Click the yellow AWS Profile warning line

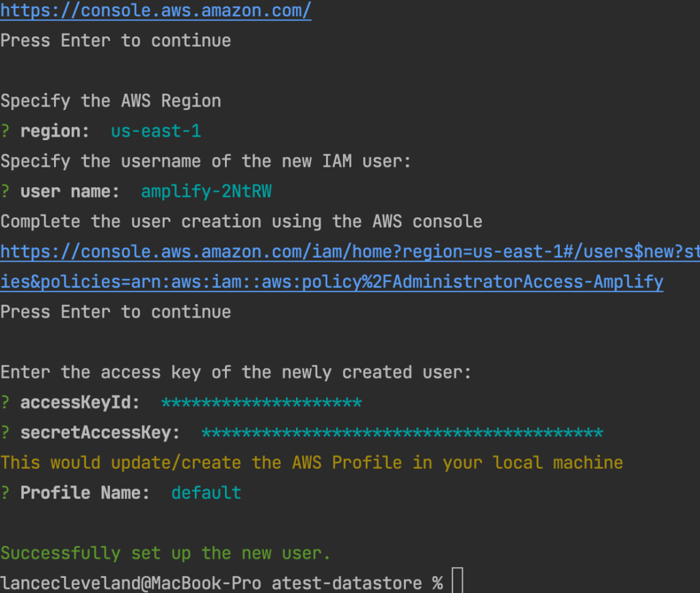click(312, 463)
